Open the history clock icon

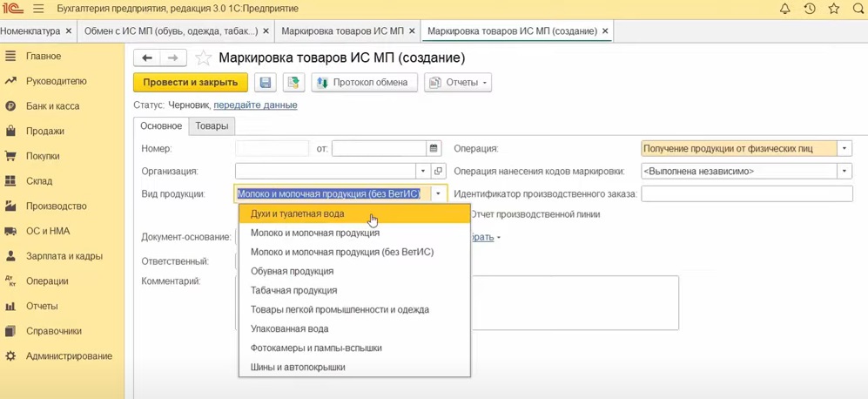point(810,9)
